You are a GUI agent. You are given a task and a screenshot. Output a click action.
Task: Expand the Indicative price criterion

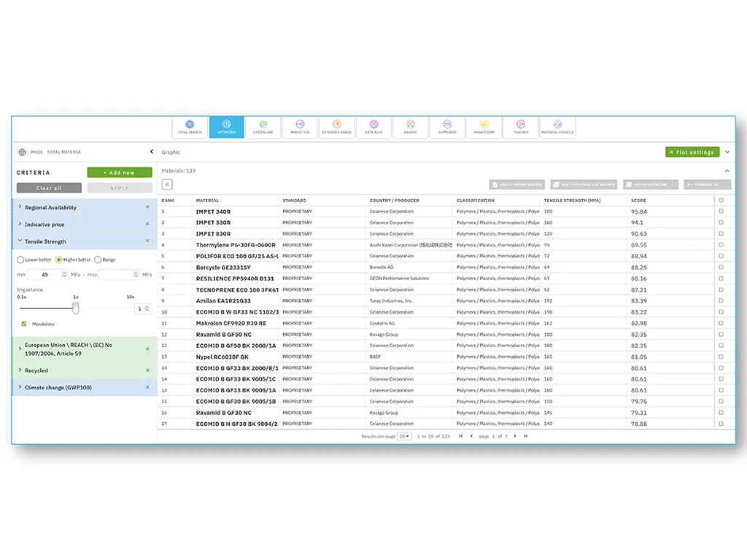[x=45, y=225]
